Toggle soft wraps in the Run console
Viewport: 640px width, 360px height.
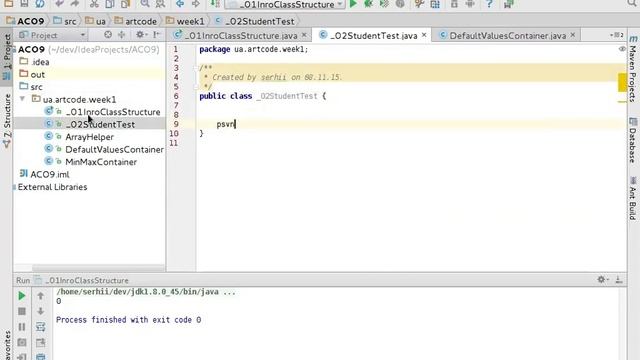click(40, 327)
